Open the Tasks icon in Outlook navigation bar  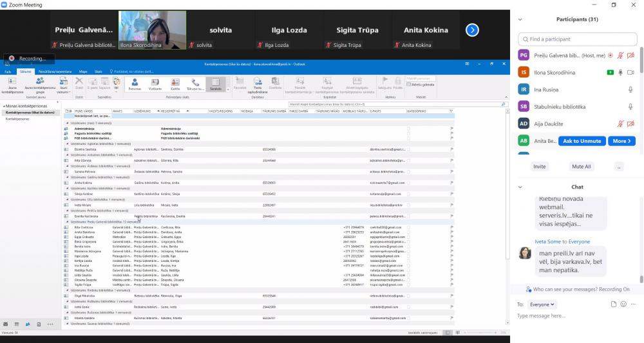point(39,324)
